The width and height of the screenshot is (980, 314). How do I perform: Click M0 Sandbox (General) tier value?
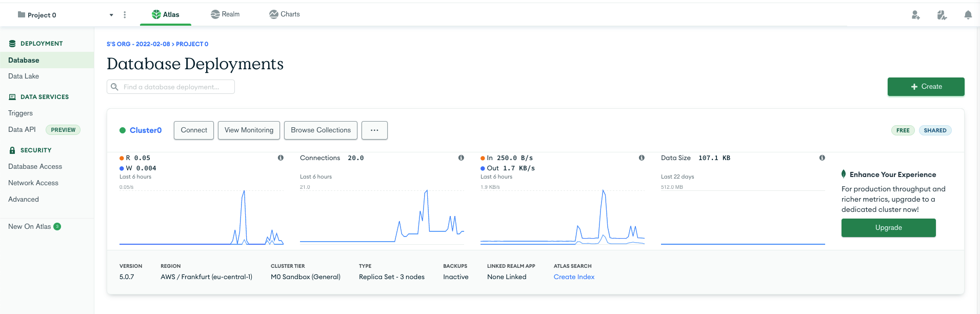pyautogui.click(x=306, y=277)
